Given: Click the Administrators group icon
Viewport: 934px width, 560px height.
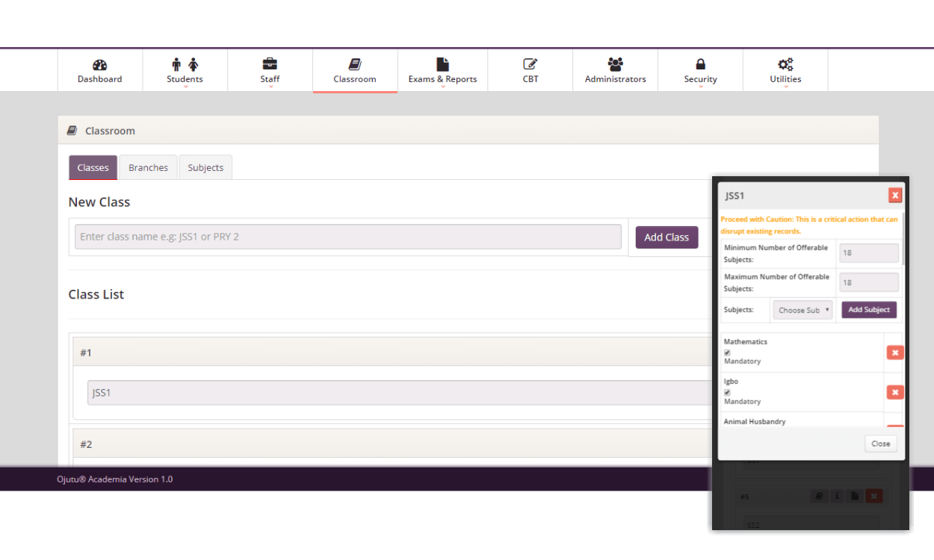Looking at the screenshot, I should [616, 64].
